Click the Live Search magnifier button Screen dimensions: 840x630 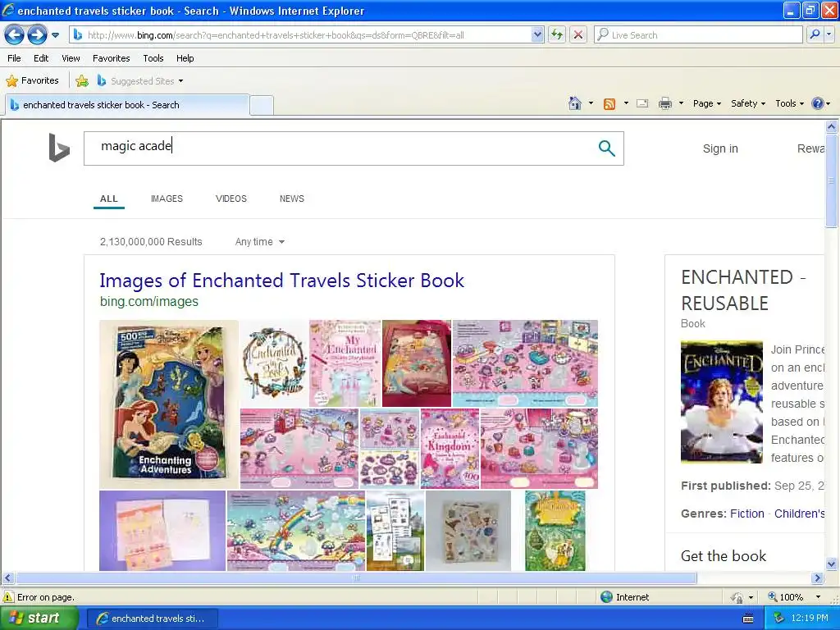click(815, 34)
